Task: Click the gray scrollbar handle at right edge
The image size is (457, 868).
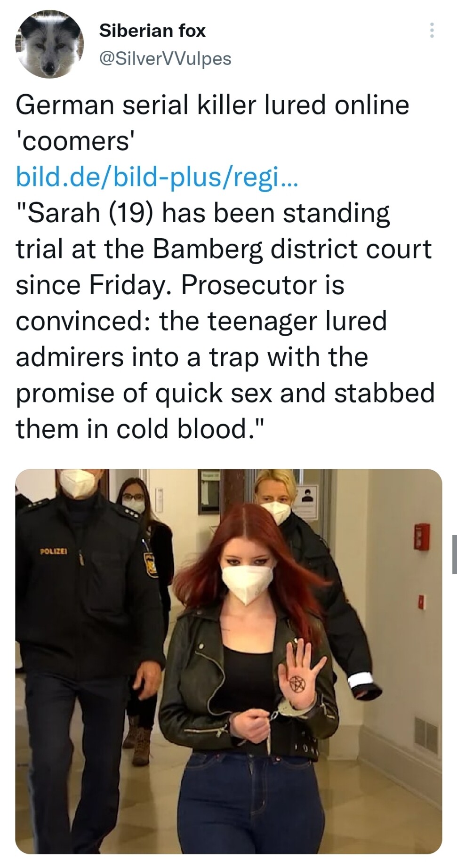Action: coord(454,554)
